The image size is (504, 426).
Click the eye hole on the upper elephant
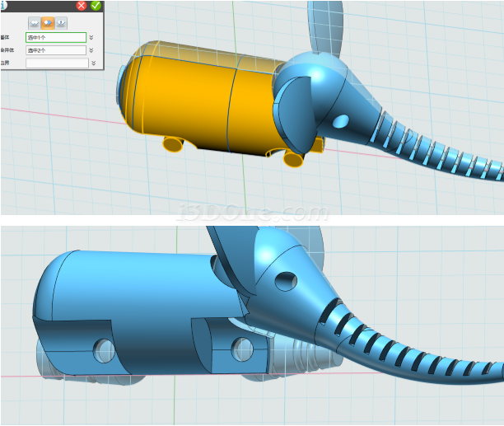pos(338,122)
